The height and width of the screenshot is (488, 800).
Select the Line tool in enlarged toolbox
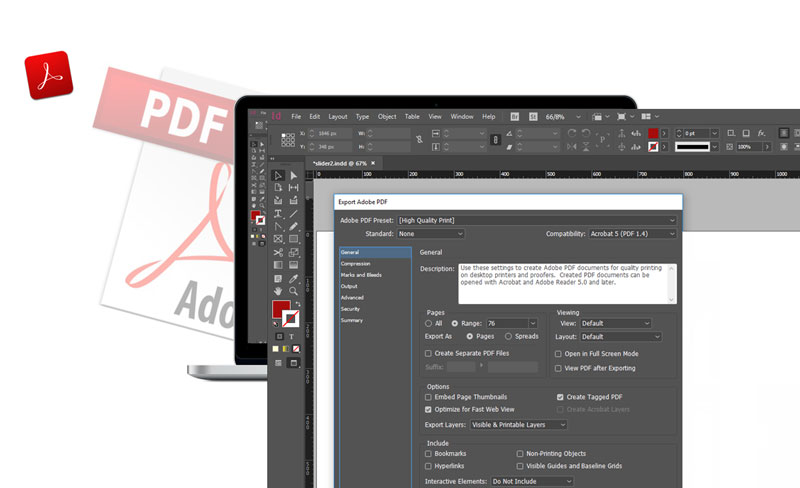coord(293,214)
